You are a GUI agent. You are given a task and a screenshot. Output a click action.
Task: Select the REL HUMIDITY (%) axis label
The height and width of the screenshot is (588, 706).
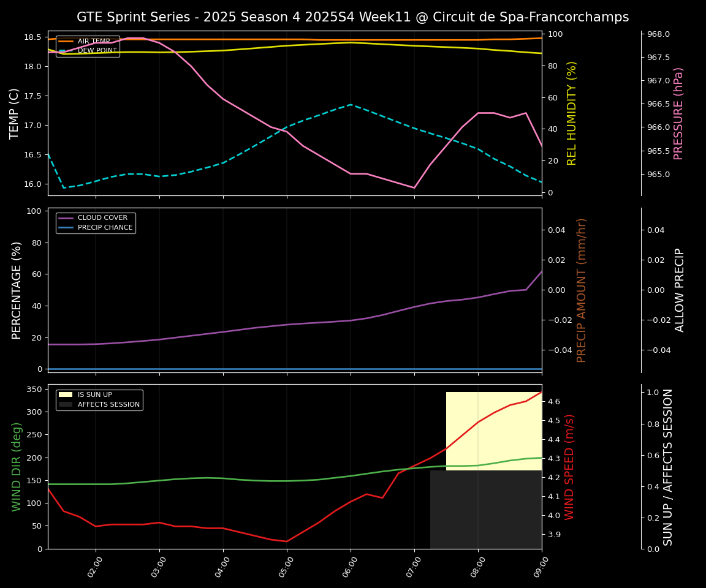[572, 113]
